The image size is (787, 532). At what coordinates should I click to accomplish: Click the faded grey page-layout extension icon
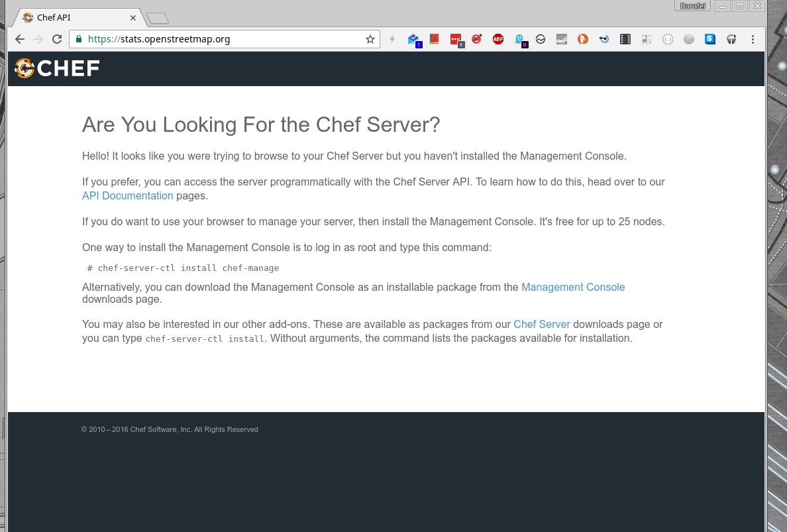point(647,39)
